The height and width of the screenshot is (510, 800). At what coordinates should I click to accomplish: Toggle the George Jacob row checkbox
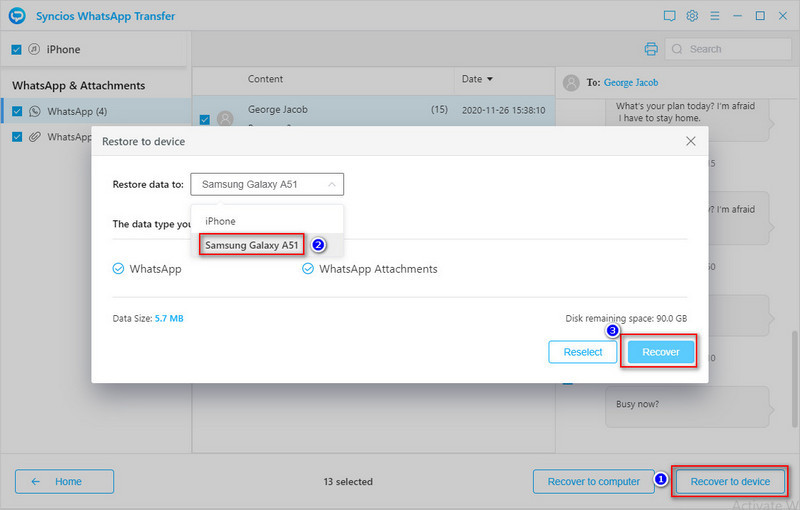pyautogui.click(x=205, y=119)
